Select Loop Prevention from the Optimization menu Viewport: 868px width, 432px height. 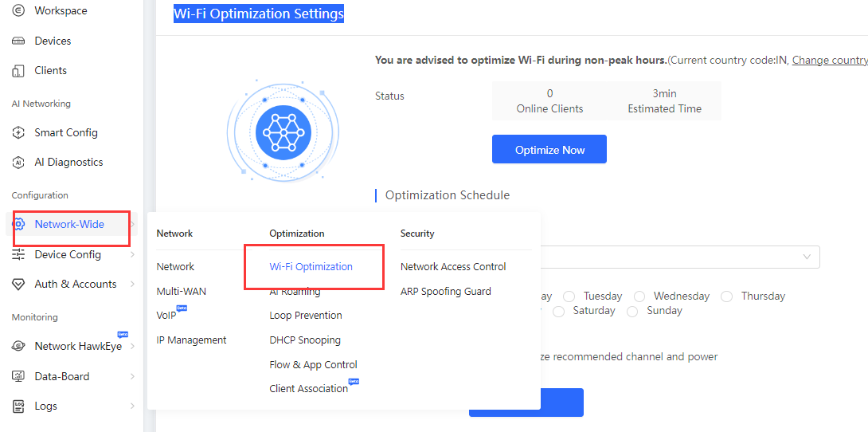click(306, 316)
